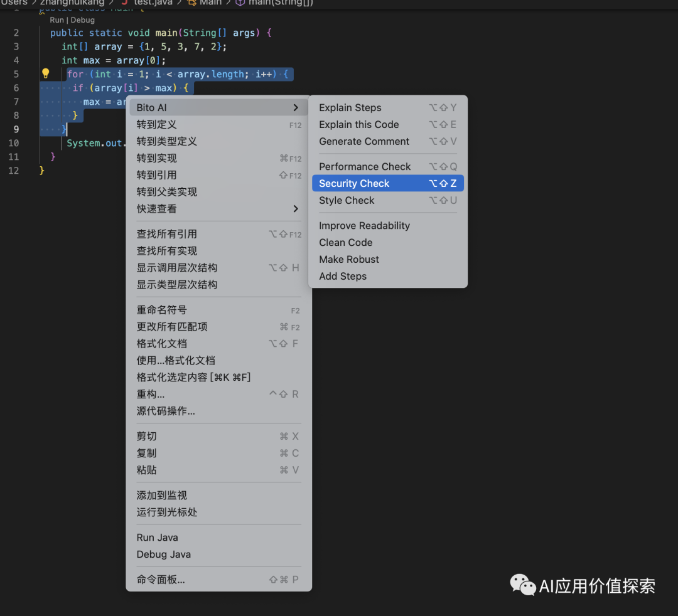Run Security Check

tap(387, 184)
